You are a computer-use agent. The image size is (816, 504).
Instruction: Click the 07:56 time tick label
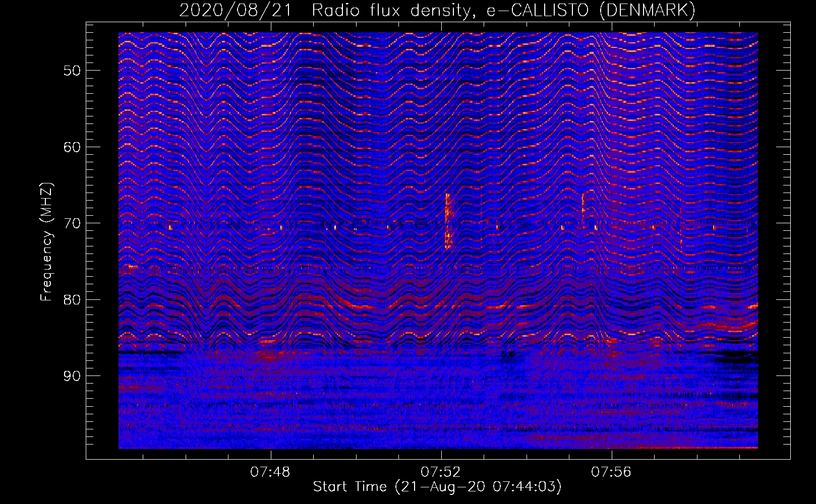click(x=611, y=472)
